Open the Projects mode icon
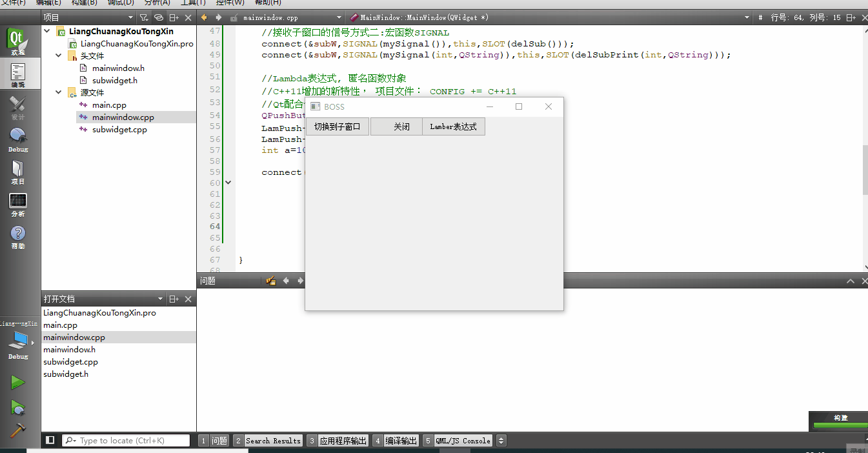This screenshot has height=453, width=868. [x=17, y=172]
